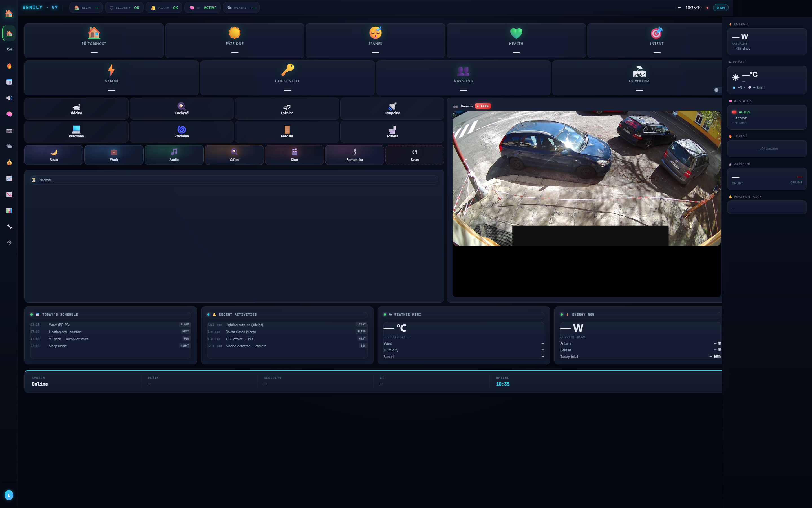The image size is (812, 508).
Task: Activate the Relax scene
Action: [54, 155]
